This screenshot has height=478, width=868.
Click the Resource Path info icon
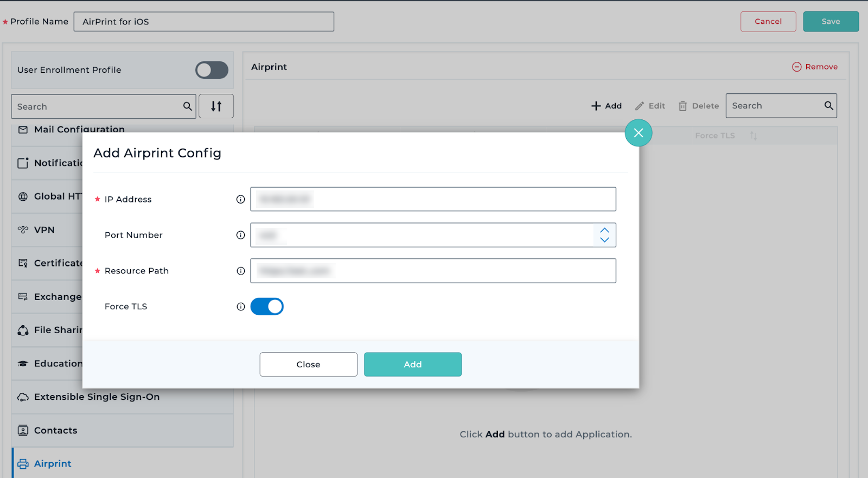[x=241, y=271]
